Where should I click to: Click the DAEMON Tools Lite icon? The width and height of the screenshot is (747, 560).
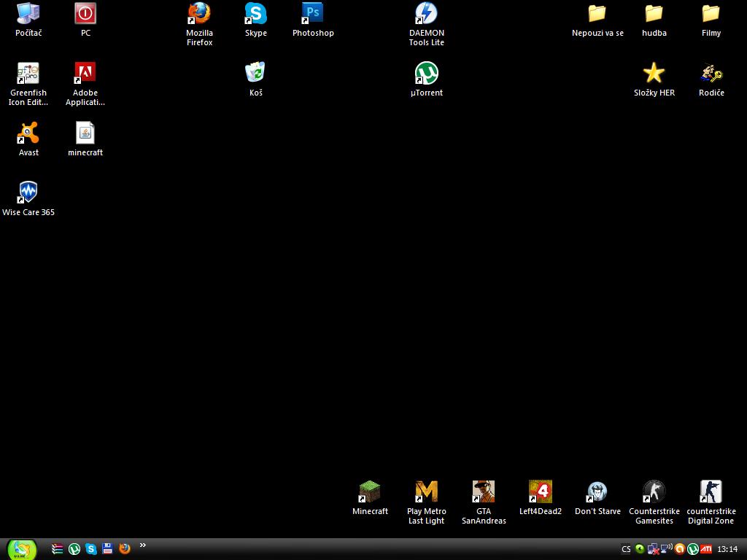pos(427,14)
